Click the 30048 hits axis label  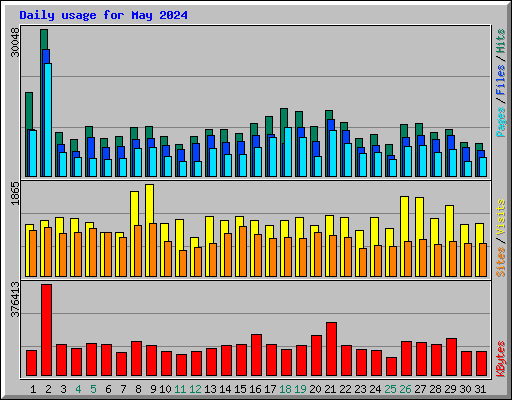click(15, 42)
